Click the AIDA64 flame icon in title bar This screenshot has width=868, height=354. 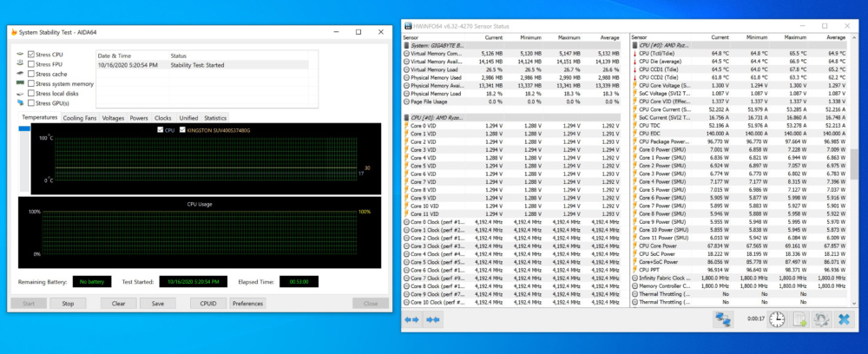pyautogui.click(x=14, y=32)
